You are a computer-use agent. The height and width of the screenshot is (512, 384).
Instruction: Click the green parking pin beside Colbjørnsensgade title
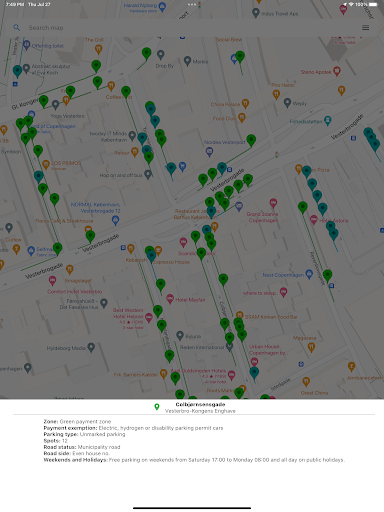pos(157,407)
